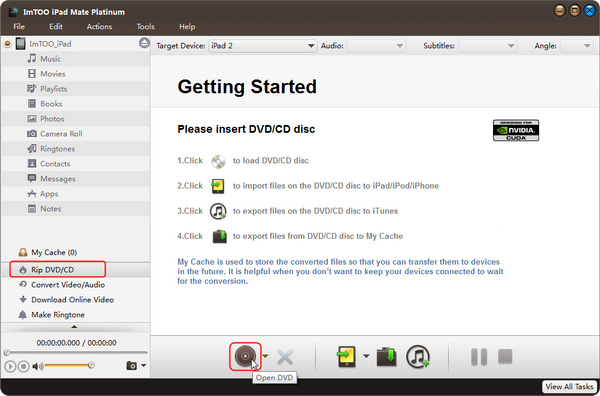Click the collapse arrow above the player panel
Image resolution: width=600 pixels, height=396 pixels.
click(74, 327)
